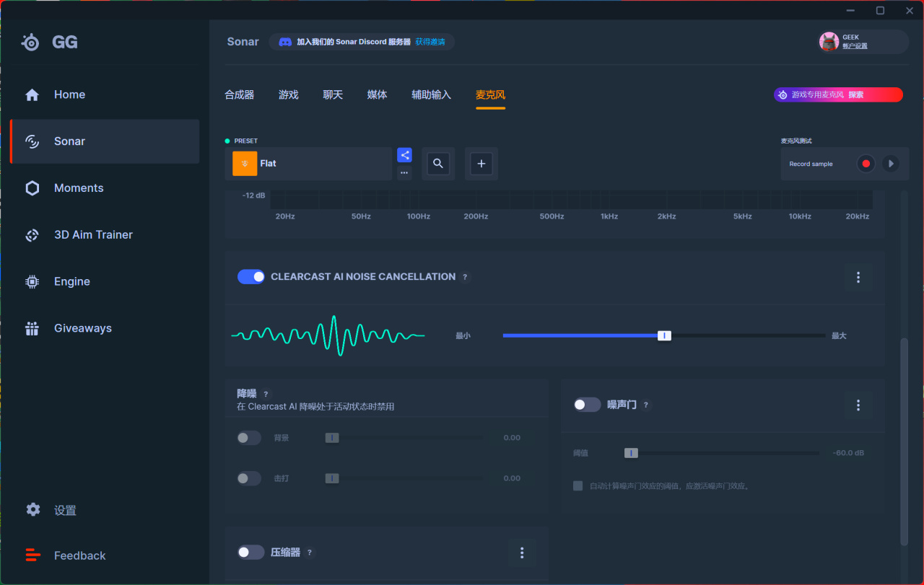Click the SteelSeries GG logo icon
924x585 pixels.
point(30,43)
